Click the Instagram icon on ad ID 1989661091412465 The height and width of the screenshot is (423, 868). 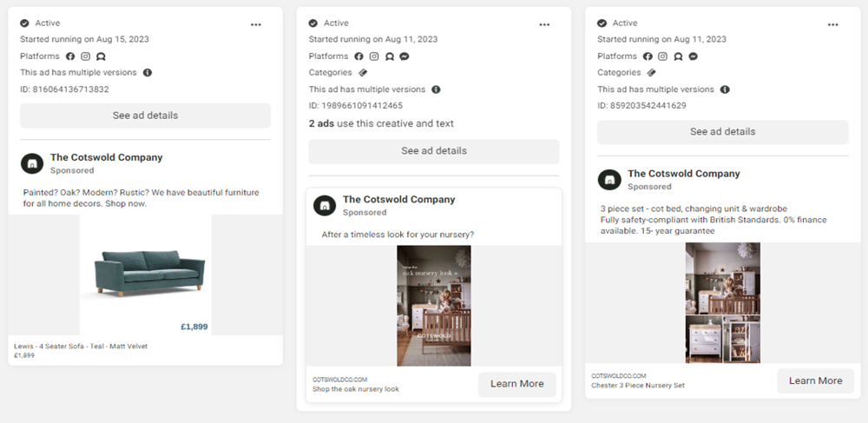tap(374, 56)
